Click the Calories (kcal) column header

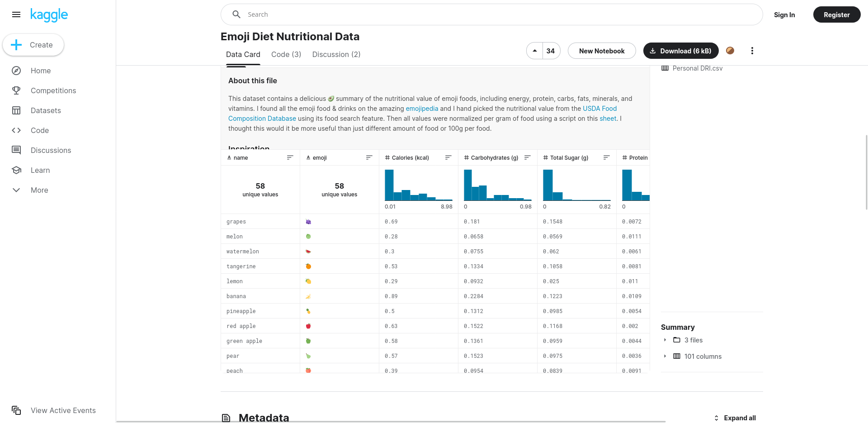pyautogui.click(x=410, y=158)
